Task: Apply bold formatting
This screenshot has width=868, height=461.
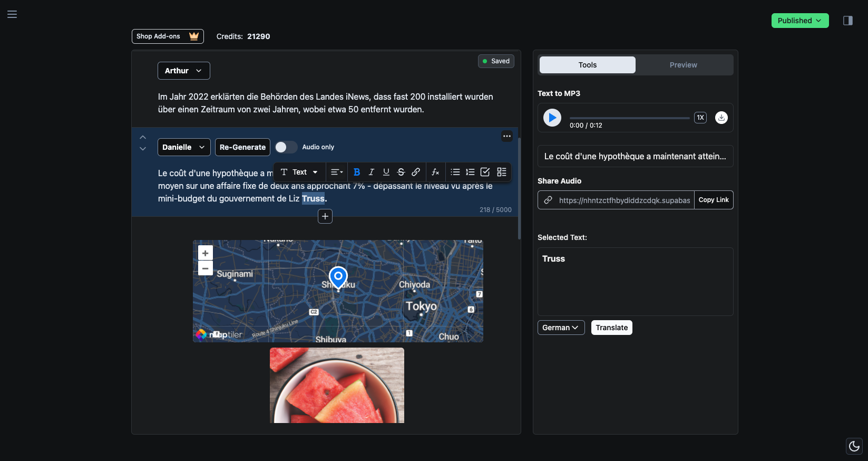Action: click(x=357, y=172)
